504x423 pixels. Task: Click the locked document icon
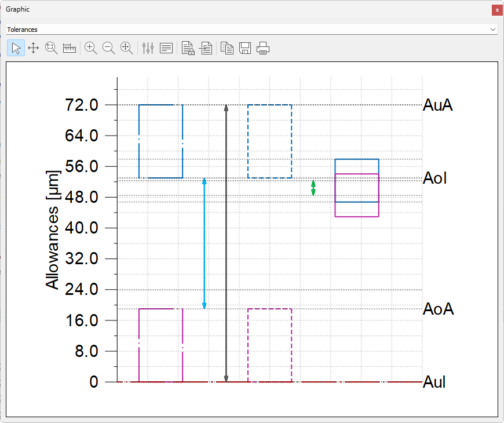188,48
